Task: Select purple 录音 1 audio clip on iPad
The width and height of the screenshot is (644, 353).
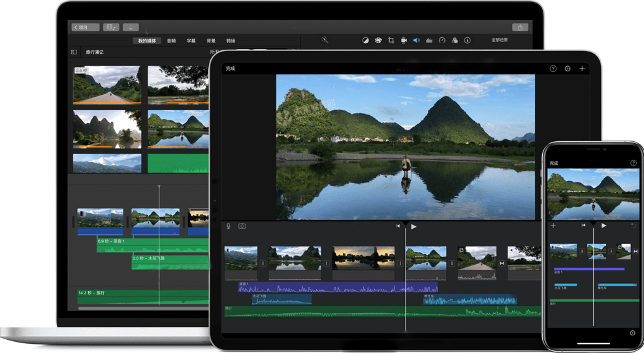Action: tap(338, 287)
